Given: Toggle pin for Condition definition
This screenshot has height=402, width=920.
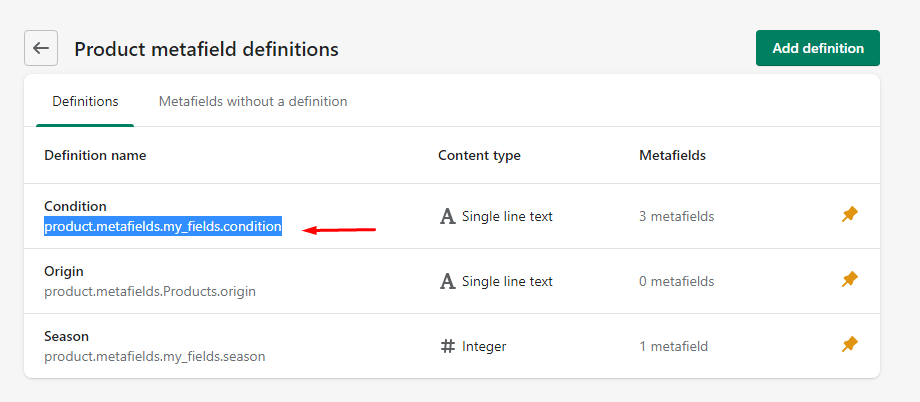Looking at the screenshot, I should click(x=849, y=215).
